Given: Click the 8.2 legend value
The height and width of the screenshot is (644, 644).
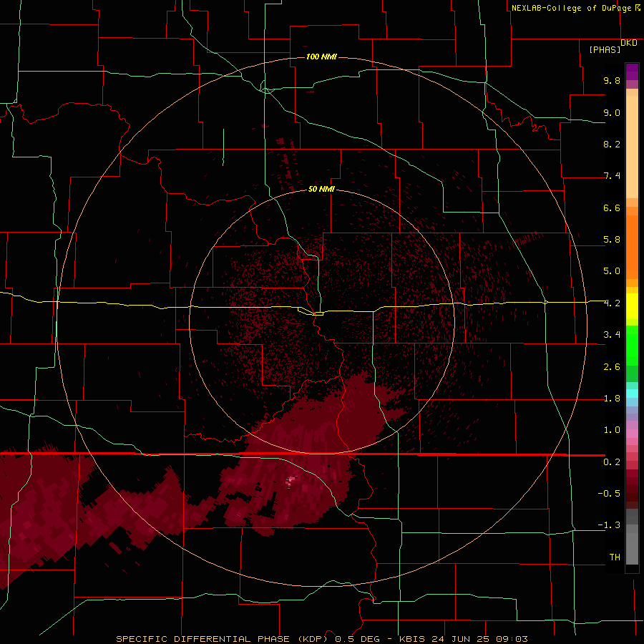Looking at the screenshot, I should pos(612,144).
